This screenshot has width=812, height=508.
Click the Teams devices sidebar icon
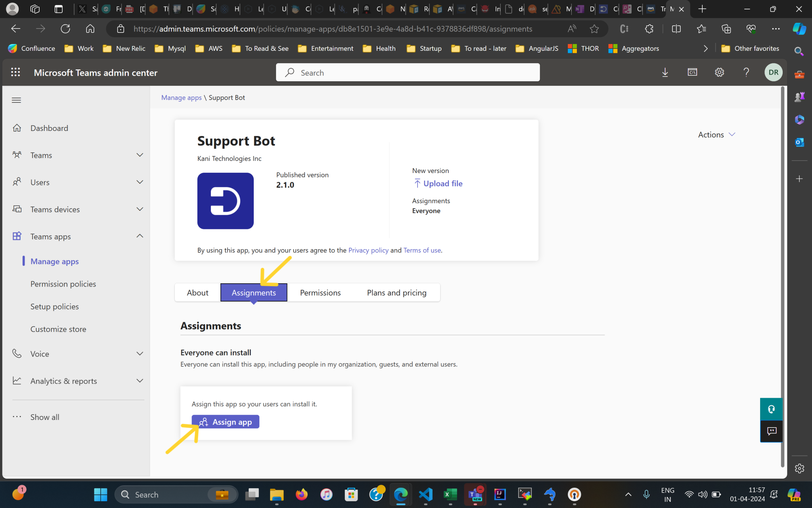click(17, 209)
